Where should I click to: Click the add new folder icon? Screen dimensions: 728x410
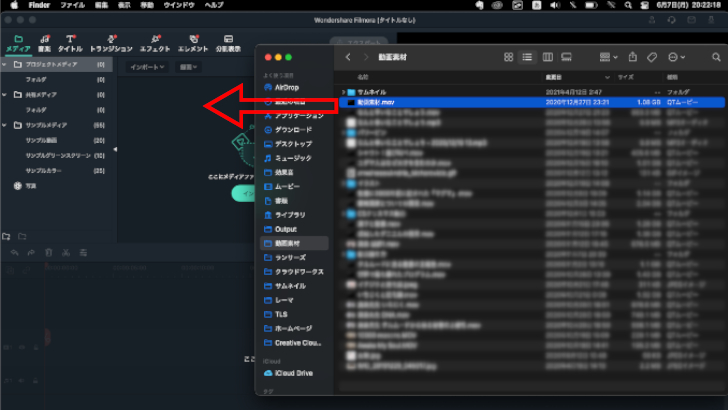click(x=6, y=237)
